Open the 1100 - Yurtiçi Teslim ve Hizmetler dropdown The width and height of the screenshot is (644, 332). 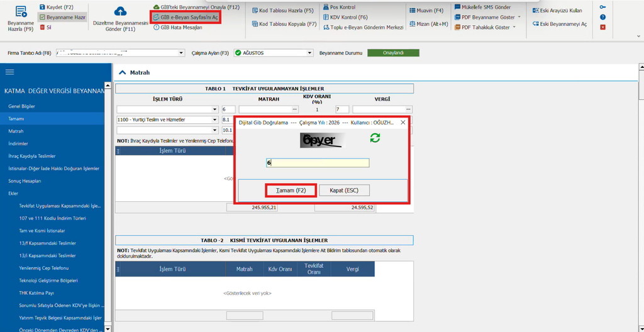[215, 119]
